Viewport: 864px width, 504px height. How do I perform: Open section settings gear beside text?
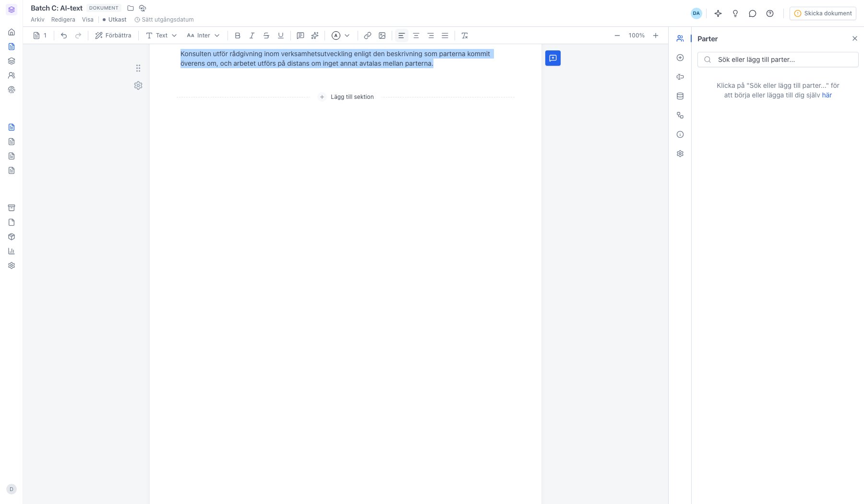point(138,85)
